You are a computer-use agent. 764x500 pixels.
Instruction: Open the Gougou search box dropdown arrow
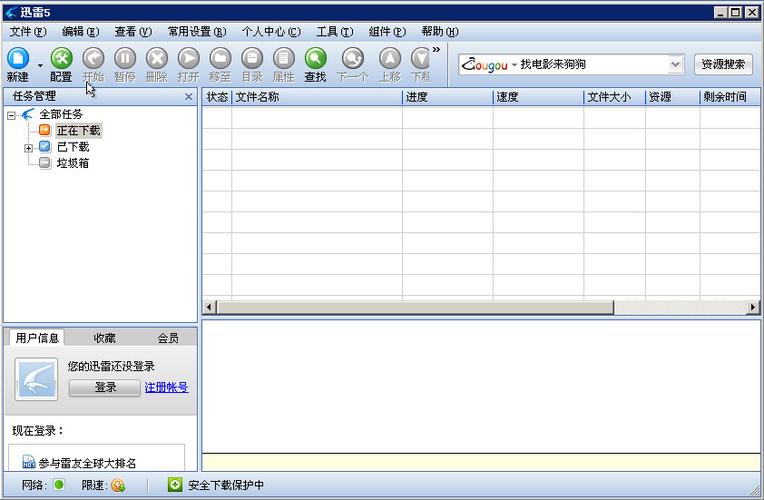675,64
